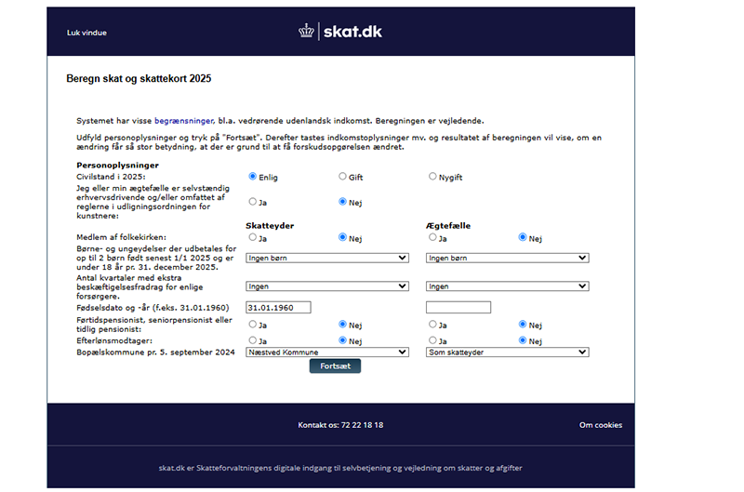
Task: Select 'Ja' for Skatteyder efterlønsmodtager
Action: [253, 340]
